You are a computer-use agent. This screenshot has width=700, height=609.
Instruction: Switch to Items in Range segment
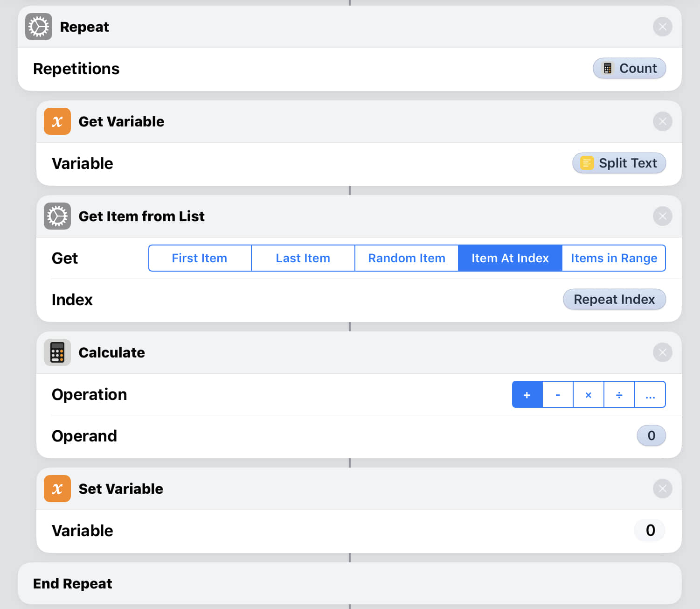[614, 258]
